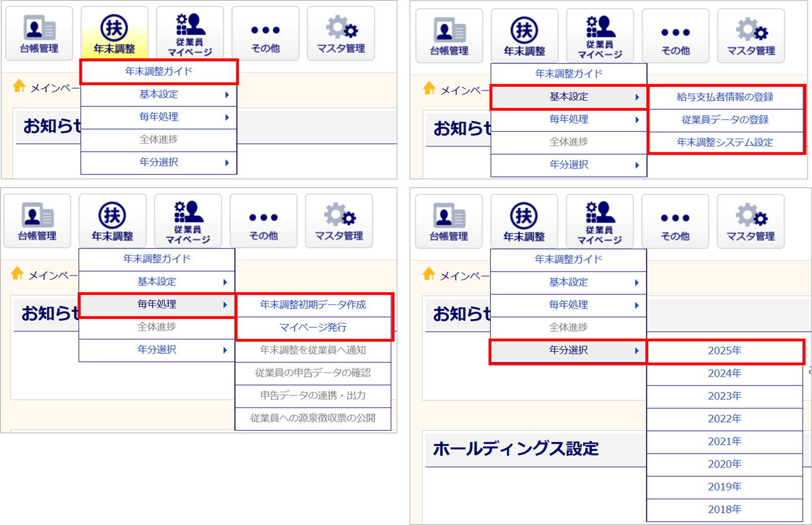Click 年末調整 icon in top-right panel
This screenshot has width=812, height=525.
point(524,36)
